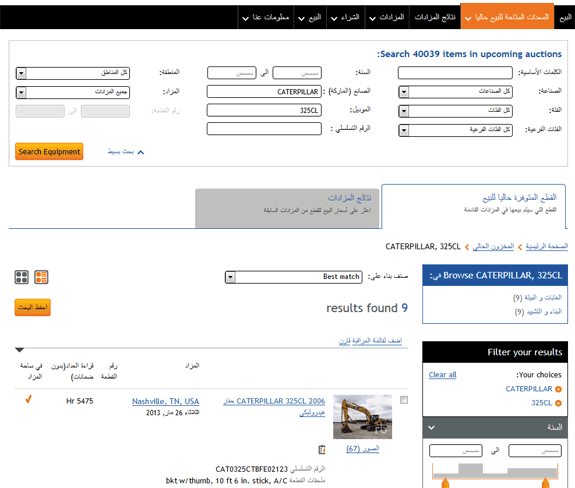575x488 pixels.
Task: Click the sort direction triangle above results
Action: pos(19,350)
